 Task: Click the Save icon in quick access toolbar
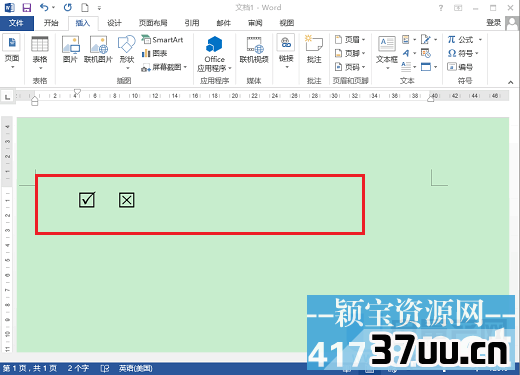(x=26, y=7)
